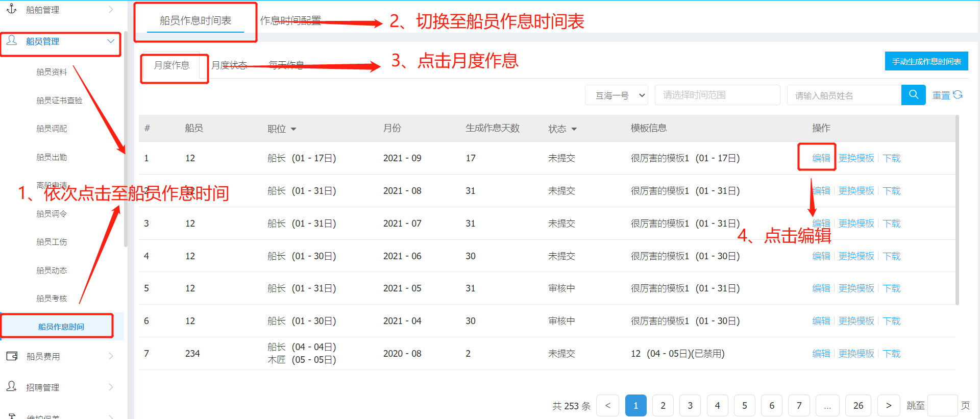This screenshot has width=980, height=419.
Task: Open 船员动态 in sidebar
Action: coord(52,270)
